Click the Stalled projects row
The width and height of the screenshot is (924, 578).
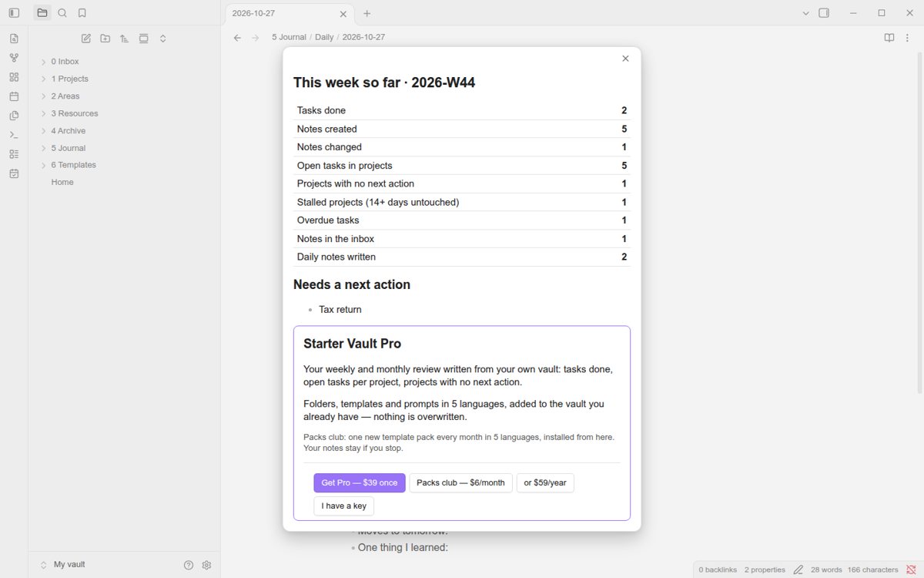(x=462, y=202)
